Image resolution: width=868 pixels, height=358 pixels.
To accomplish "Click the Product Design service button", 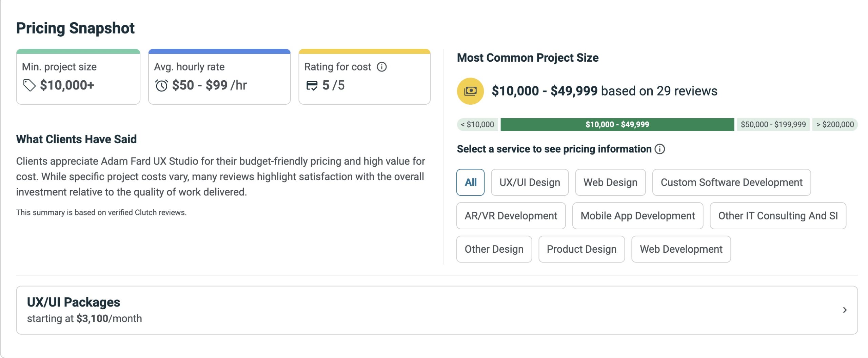I will tap(581, 249).
